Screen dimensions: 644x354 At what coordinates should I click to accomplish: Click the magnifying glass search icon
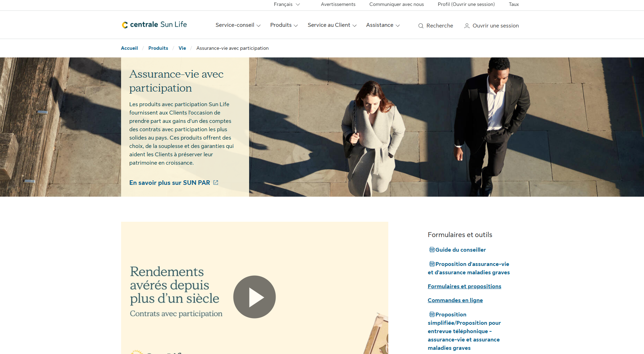click(x=421, y=26)
